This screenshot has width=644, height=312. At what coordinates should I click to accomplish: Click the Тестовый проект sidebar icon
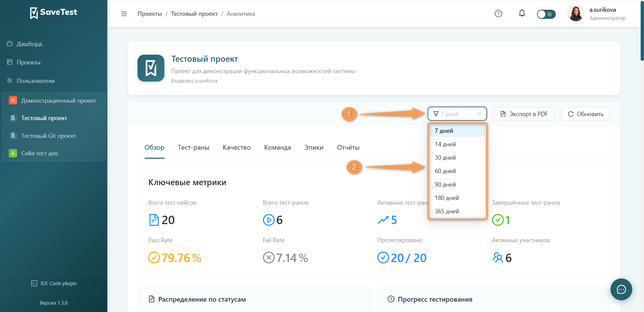coord(13,118)
